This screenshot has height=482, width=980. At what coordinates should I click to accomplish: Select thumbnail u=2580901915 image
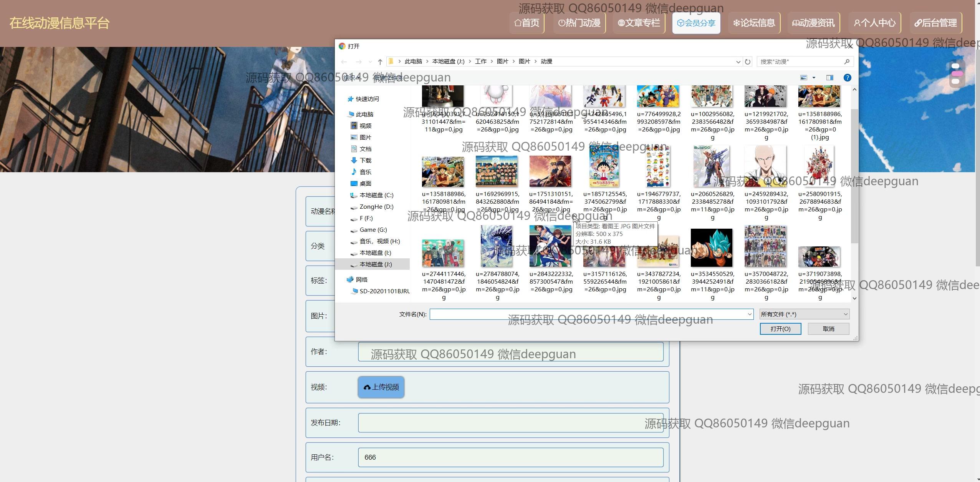click(x=819, y=166)
